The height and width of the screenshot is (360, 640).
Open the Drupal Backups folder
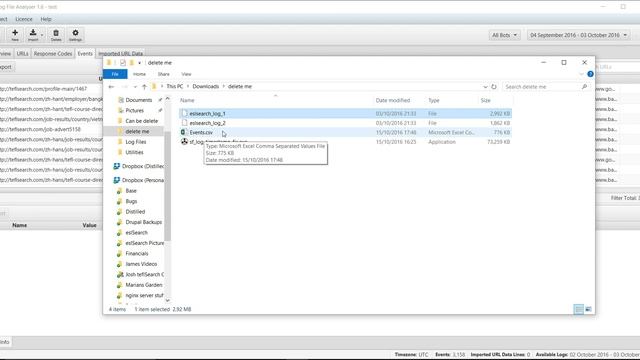coord(143,222)
